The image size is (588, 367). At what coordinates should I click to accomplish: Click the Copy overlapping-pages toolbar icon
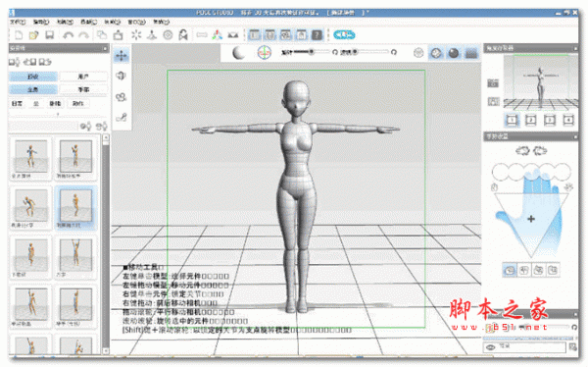click(x=102, y=35)
